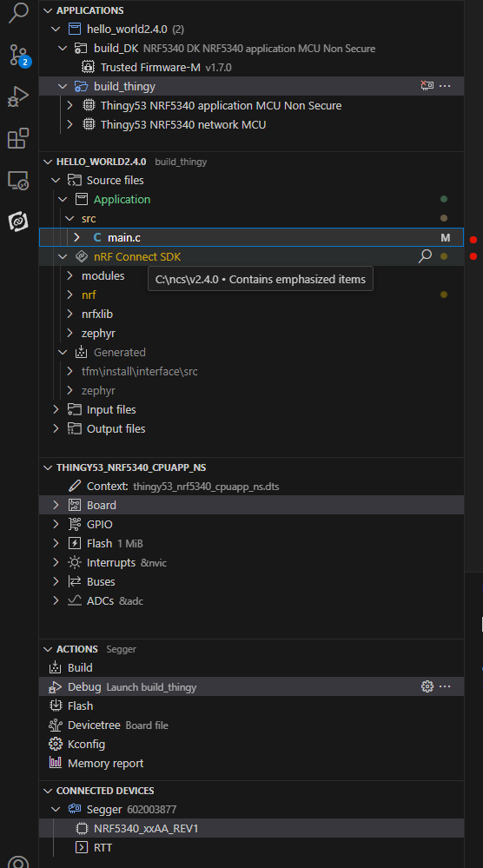This screenshot has height=868, width=483.
Task: Expand the GPIO node
Action: click(56, 524)
